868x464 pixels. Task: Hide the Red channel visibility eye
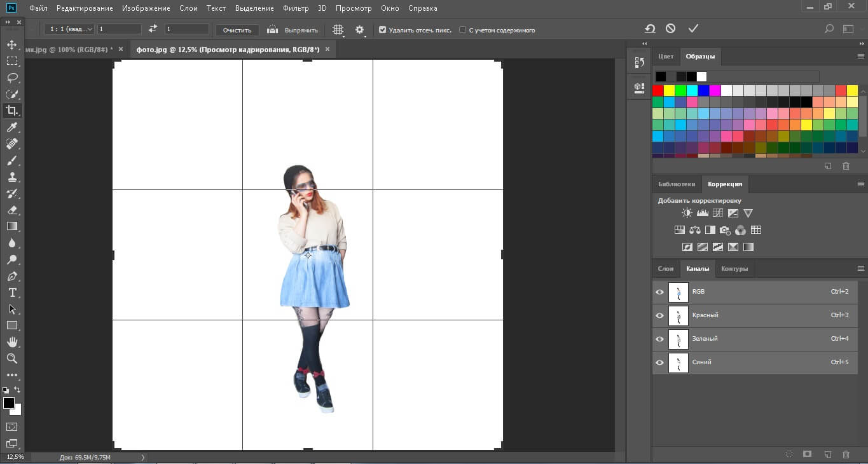coord(659,315)
